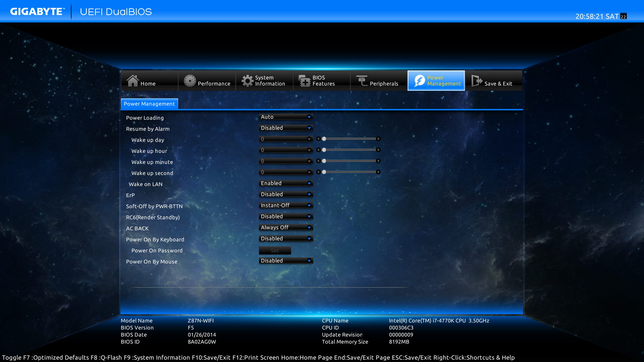The height and width of the screenshot is (362, 644).
Task: Click the Wake up minute slider handle
Action: [324, 161]
